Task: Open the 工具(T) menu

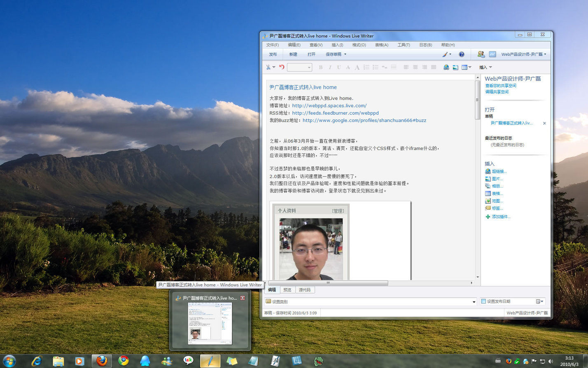Action: pos(404,45)
